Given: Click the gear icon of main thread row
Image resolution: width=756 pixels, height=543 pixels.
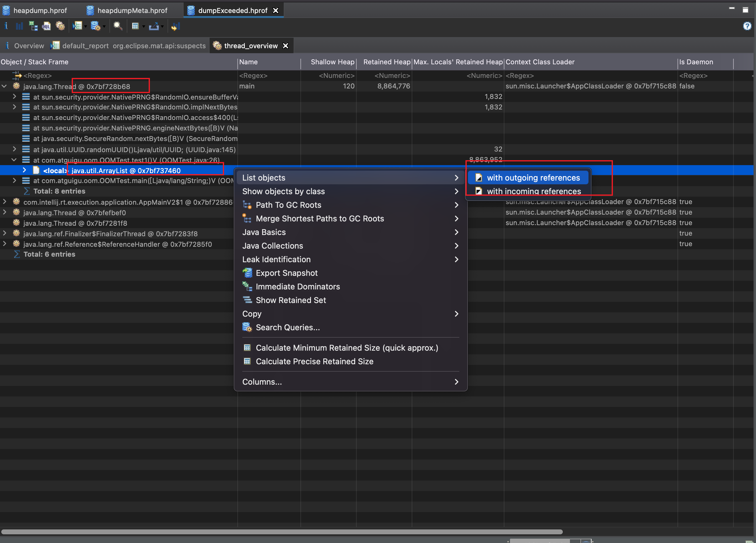Looking at the screenshot, I should click(16, 86).
